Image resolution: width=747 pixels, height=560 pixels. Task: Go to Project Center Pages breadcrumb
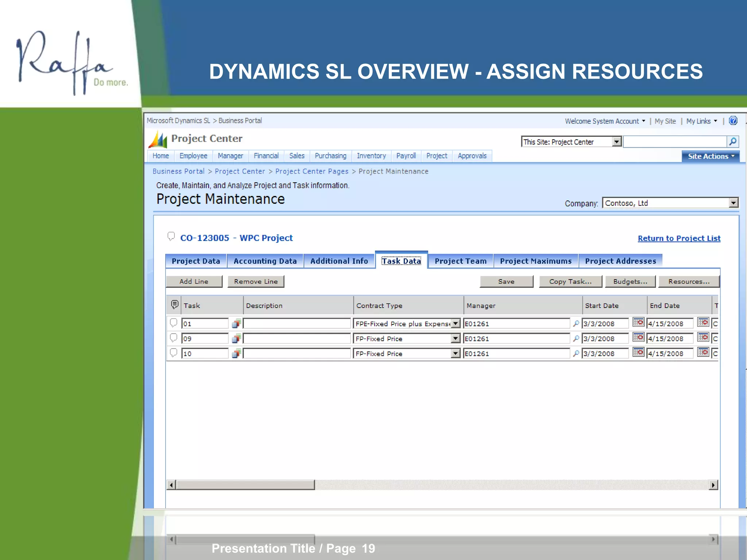click(x=312, y=171)
